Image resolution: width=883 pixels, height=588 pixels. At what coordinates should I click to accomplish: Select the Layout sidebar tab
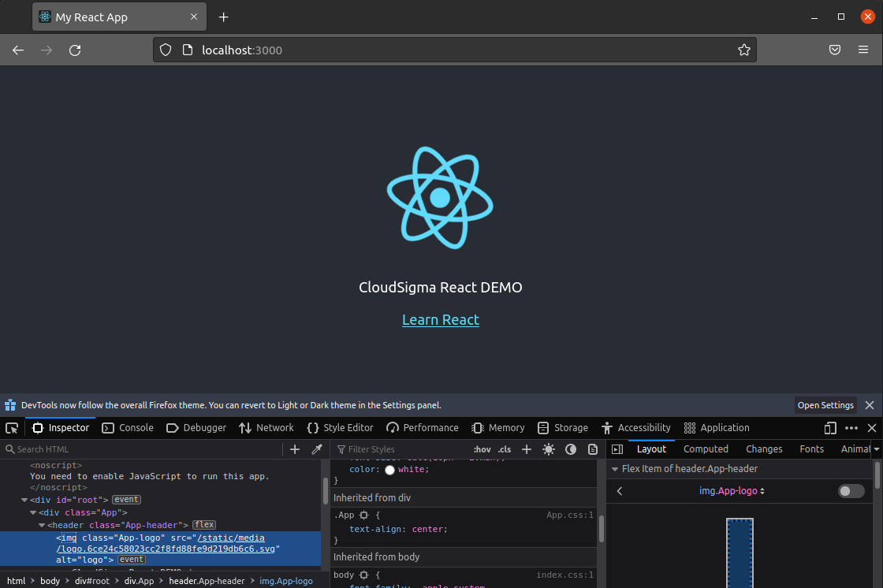(651, 449)
